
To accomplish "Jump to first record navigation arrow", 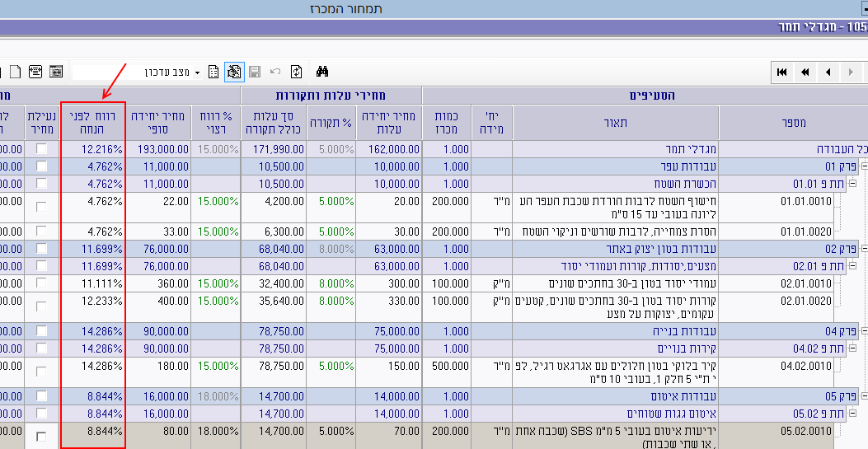I will click(x=782, y=72).
